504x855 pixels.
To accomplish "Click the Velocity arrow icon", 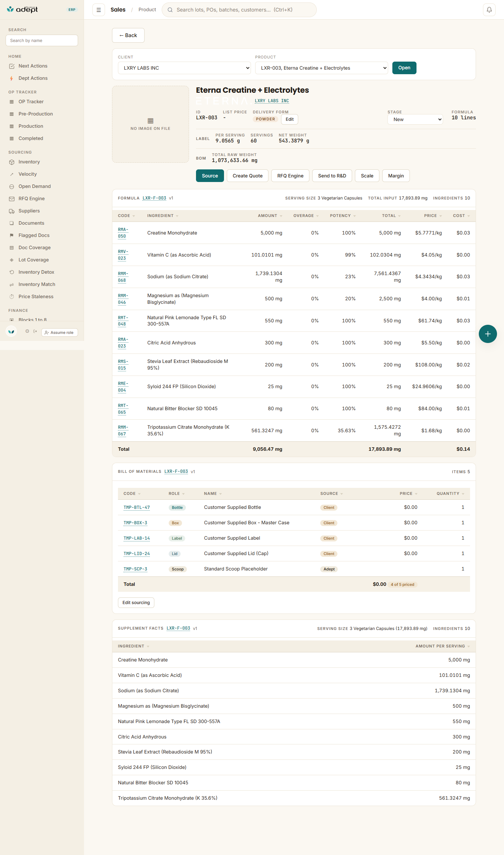I will click(x=12, y=174).
